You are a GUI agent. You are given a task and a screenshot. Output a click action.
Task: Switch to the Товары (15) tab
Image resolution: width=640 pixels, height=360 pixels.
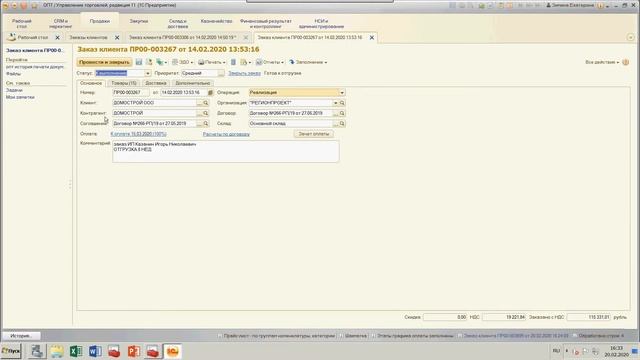124,83
